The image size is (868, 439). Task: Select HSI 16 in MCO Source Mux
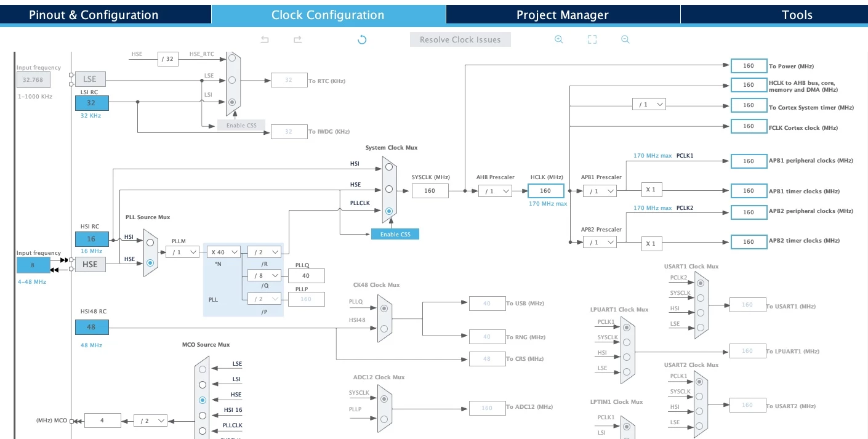click(202, 416)
